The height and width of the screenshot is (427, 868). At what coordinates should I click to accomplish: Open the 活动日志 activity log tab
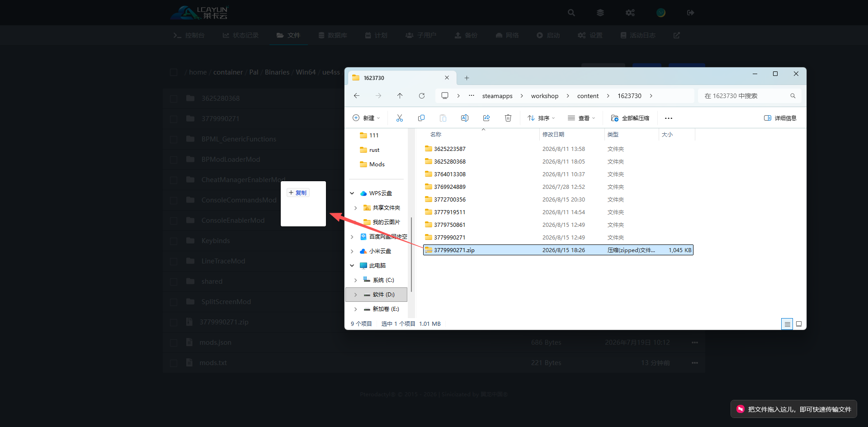click(x=638, y=35)
